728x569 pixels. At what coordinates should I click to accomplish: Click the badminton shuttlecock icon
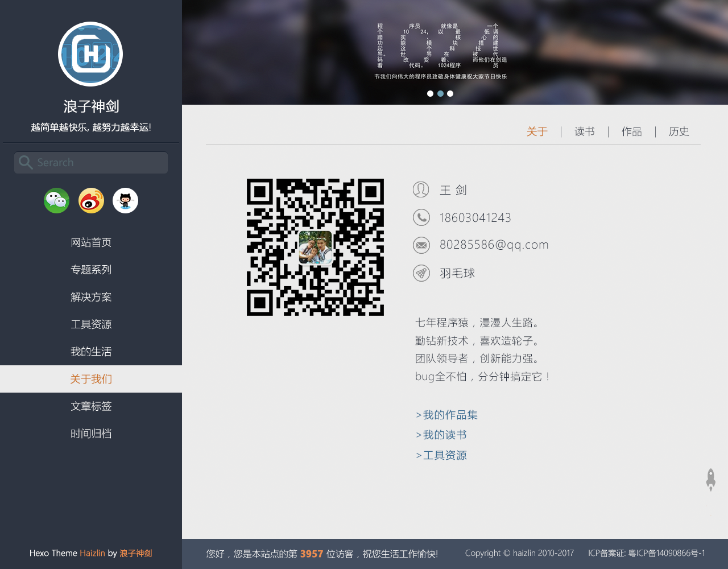tap(421, 273)
